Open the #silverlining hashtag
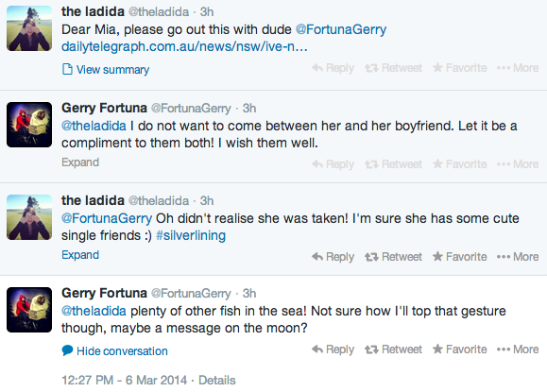547x392 pixels. click(191, 236)
